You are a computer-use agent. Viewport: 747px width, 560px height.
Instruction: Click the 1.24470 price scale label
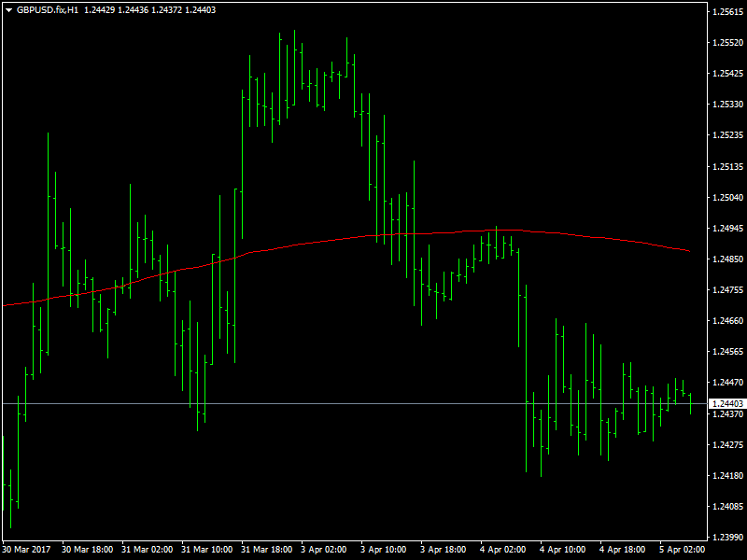pyautogui.click(x=728, y=383)
